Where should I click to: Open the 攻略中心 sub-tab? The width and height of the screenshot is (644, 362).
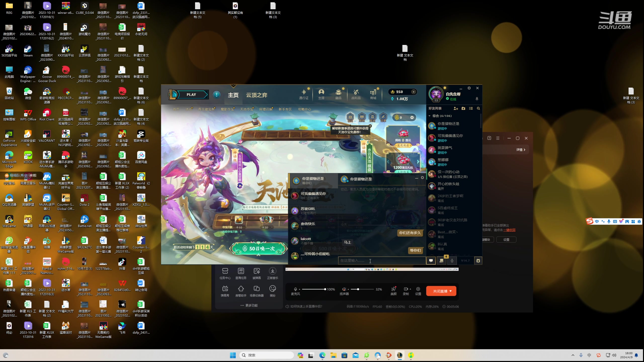click(304, 109)
